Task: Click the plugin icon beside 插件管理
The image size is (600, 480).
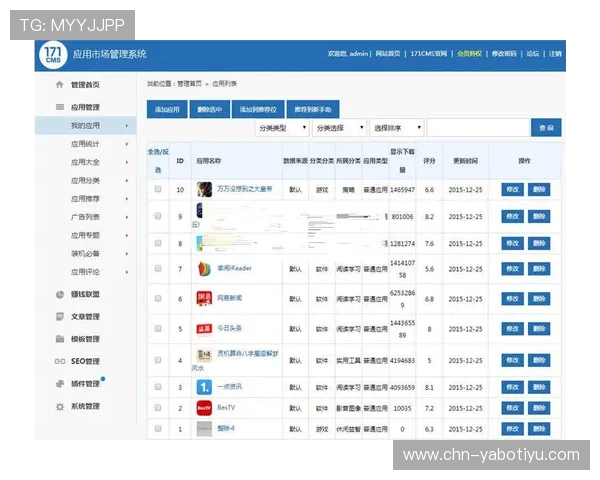Action: pos(60,384)
